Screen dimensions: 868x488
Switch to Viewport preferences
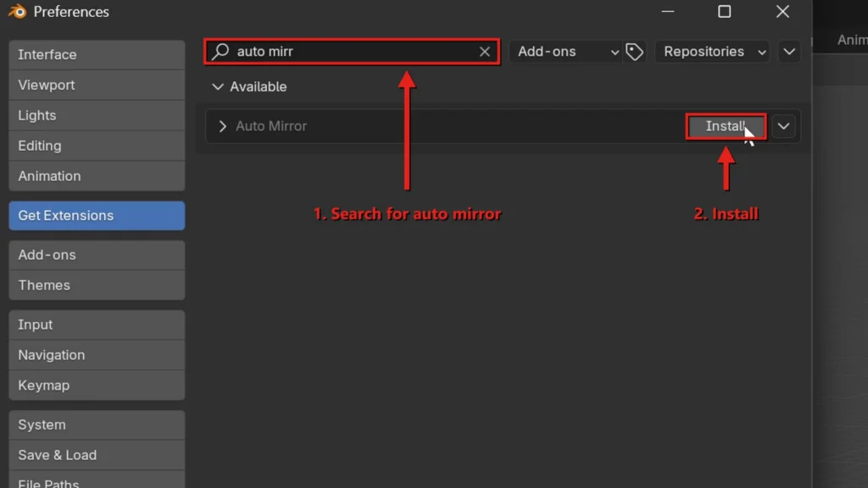[97, 86]
